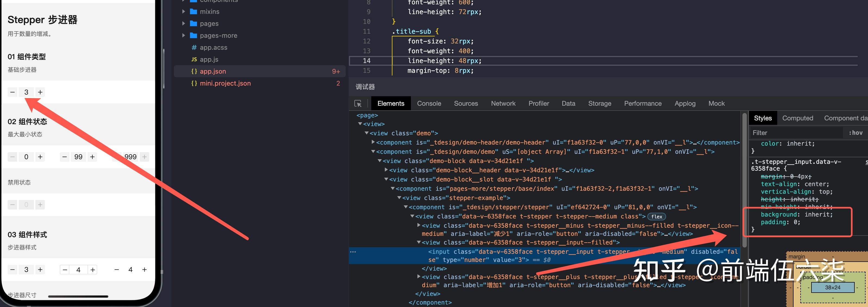This screenshot has width=868, height=307.
Task: Toggle the :hov pseudo-state button
Action: coord(855,133)
